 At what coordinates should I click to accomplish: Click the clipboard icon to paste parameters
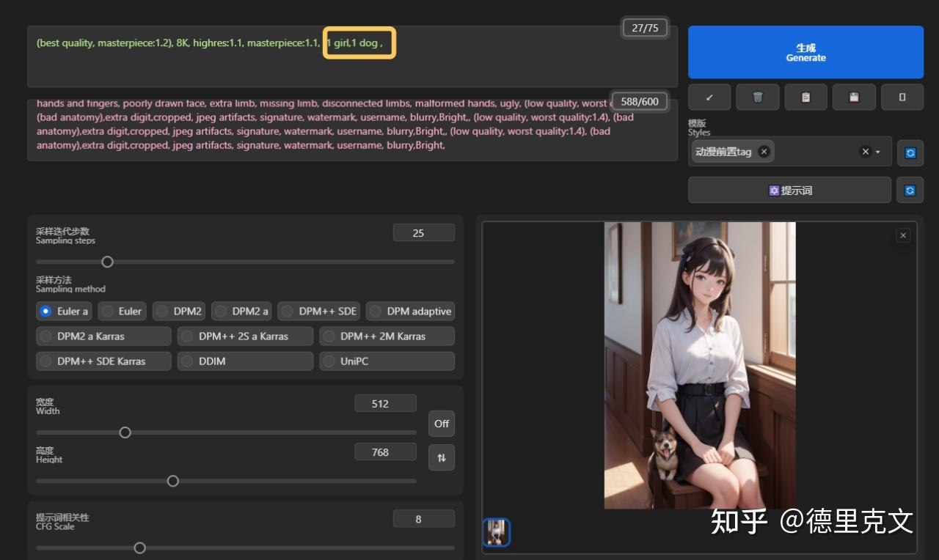coord(805,97)
